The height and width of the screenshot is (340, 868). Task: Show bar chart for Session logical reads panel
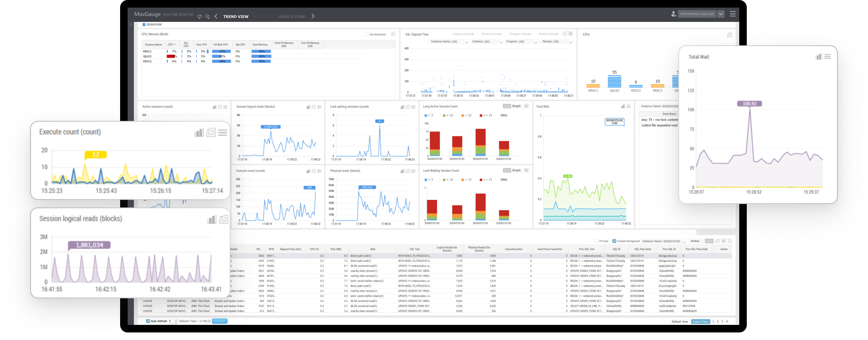[x=308, y=107]
